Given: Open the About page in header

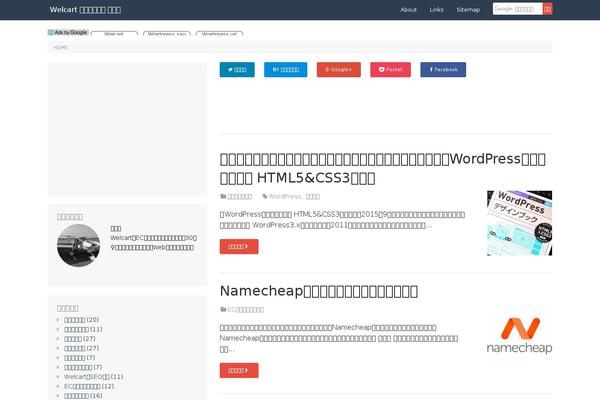Looking at the screenshot, I should [x=408, y=10].
